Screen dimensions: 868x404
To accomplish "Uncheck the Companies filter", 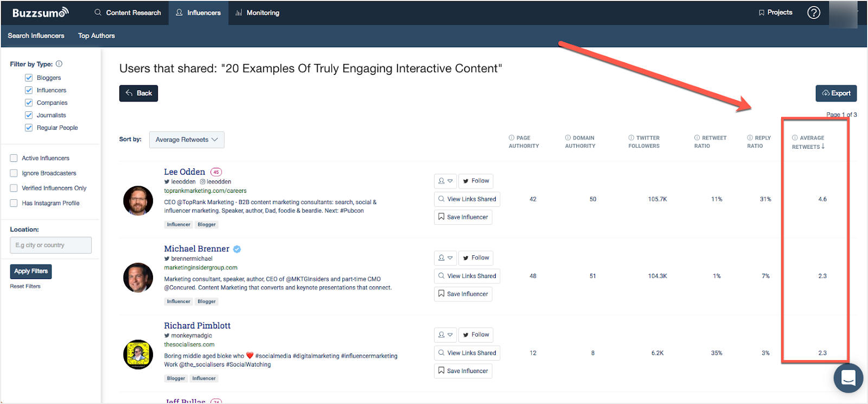I will (29, 103).
